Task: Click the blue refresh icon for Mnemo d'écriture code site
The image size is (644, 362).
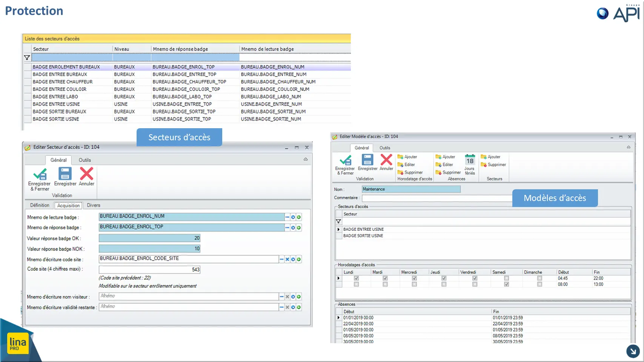Action: 293,259
